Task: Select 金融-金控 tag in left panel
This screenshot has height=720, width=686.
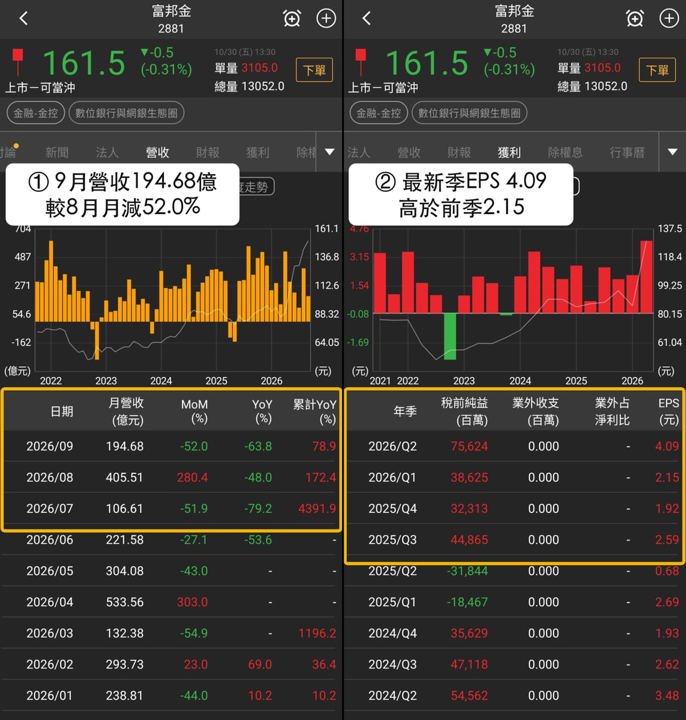Action: tap(36, 113)
